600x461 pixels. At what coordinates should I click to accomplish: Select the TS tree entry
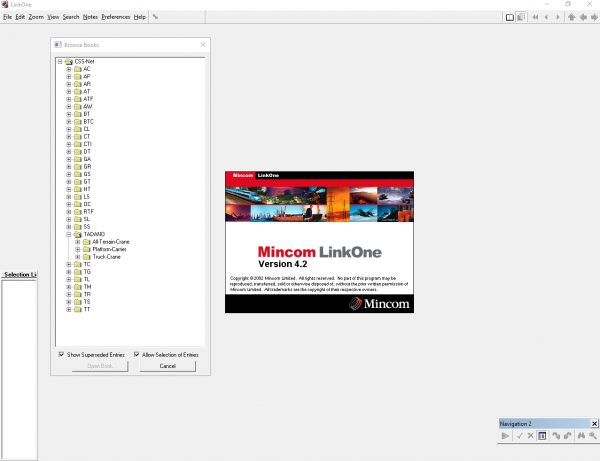pos(87,302)
